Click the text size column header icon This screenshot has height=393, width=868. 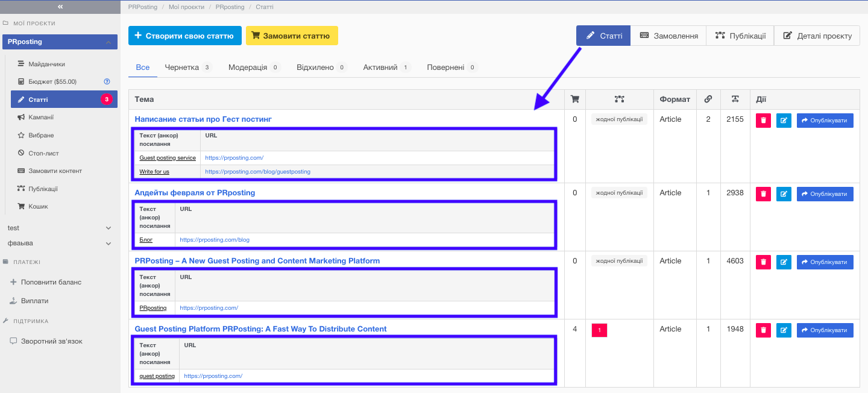[735, 99]
